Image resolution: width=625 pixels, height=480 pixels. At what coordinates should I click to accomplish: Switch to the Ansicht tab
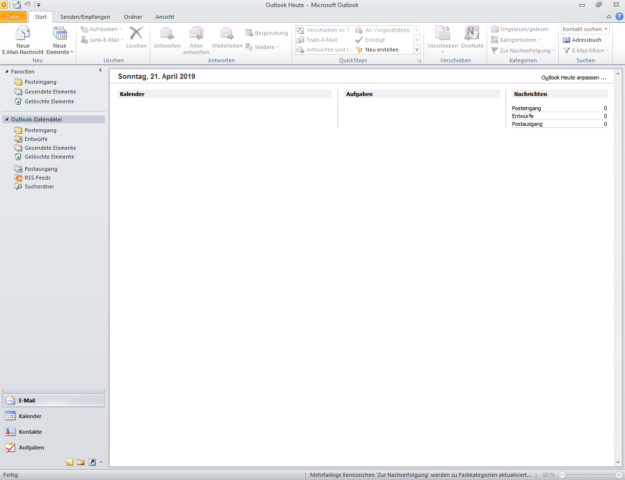coord(165,17)
